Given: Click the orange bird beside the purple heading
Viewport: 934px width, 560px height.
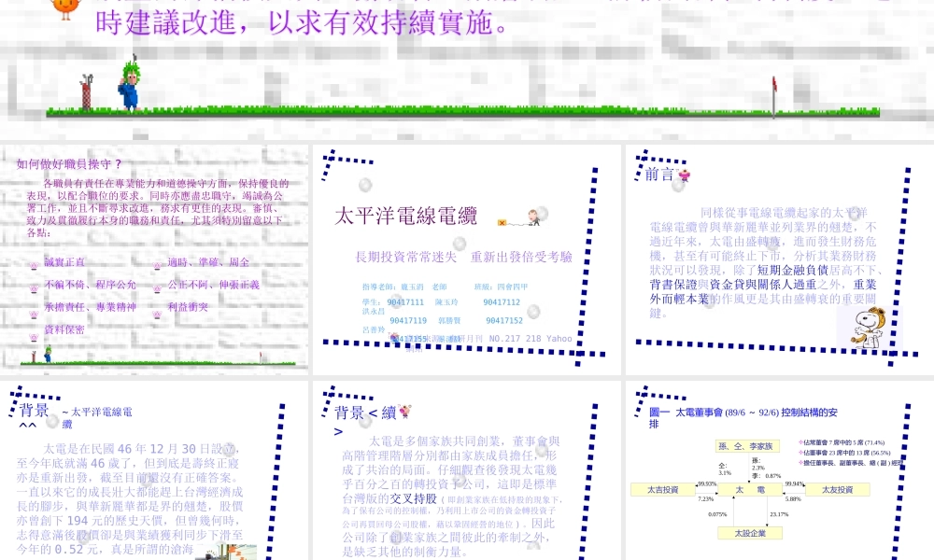Looking at the screenshot, I should (x=66, y=8).
